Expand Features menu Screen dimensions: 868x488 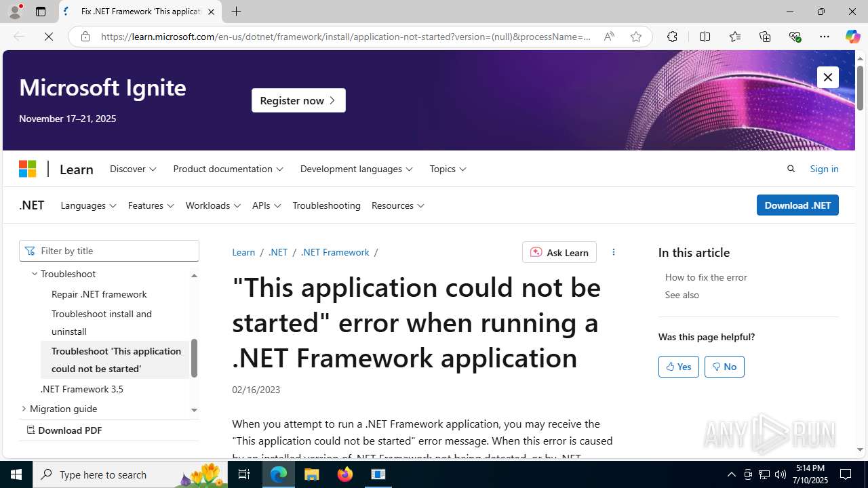point(151,205)
